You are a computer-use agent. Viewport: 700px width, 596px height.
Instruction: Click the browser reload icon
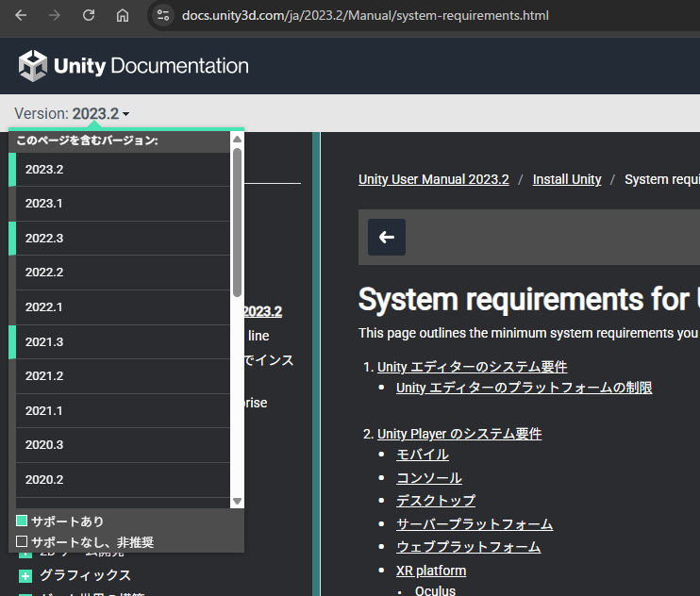(x=89, y=16)
